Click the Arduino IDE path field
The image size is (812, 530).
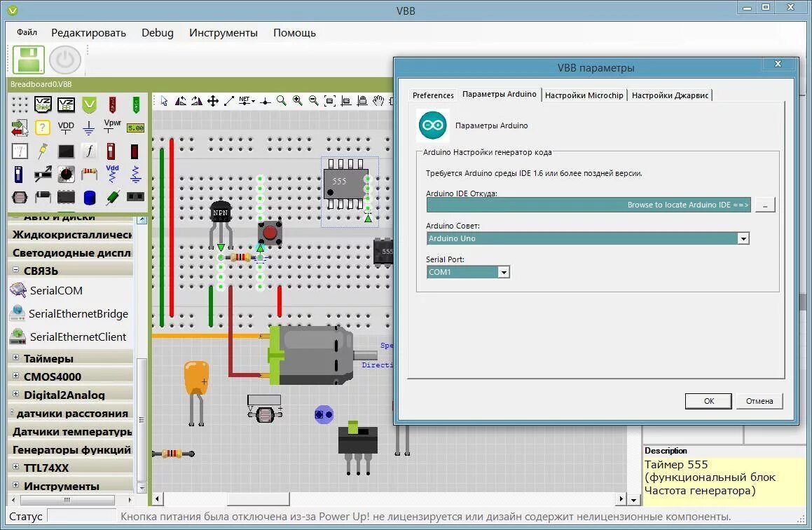click(x=589, y=205)
